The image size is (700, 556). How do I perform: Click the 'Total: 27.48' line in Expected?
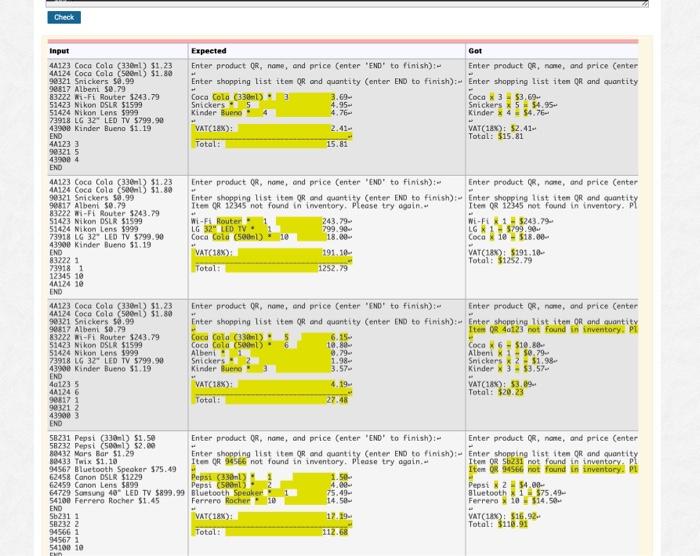[x=271, y=400]
